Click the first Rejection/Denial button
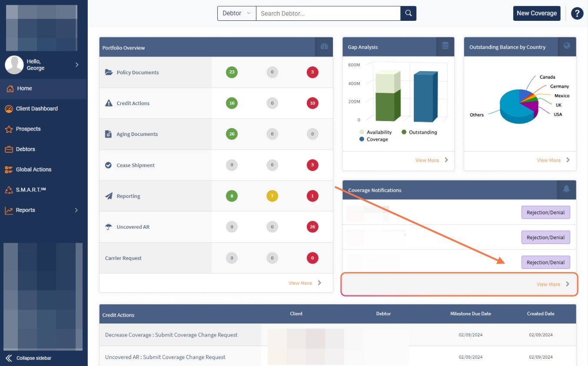This screenshot has width=588, height=366. coord(545,213)
